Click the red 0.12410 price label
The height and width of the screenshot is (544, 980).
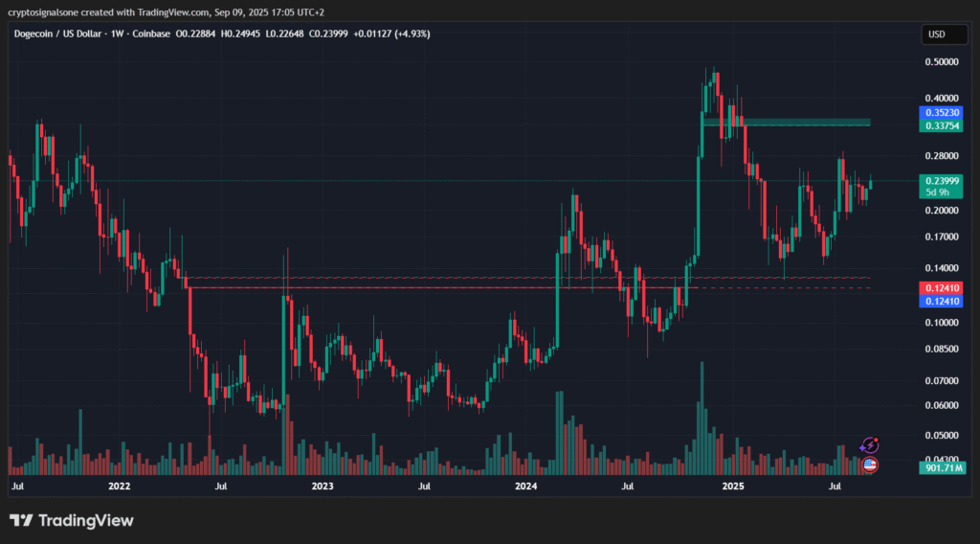click(942, 288)
